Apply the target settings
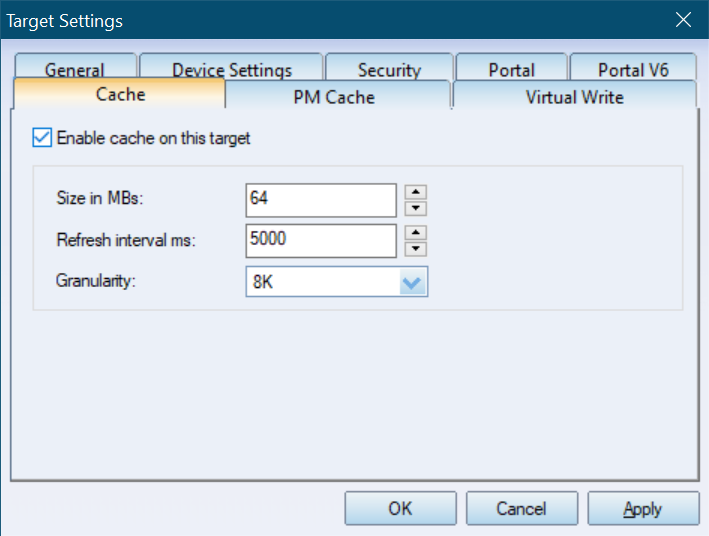Viewport: 709px width, 536px height. [643, 508]
